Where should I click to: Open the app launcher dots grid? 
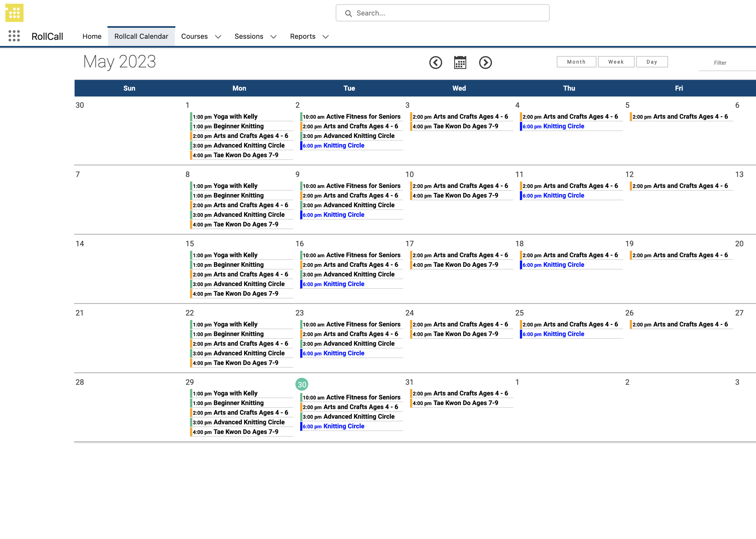[14, 36]
